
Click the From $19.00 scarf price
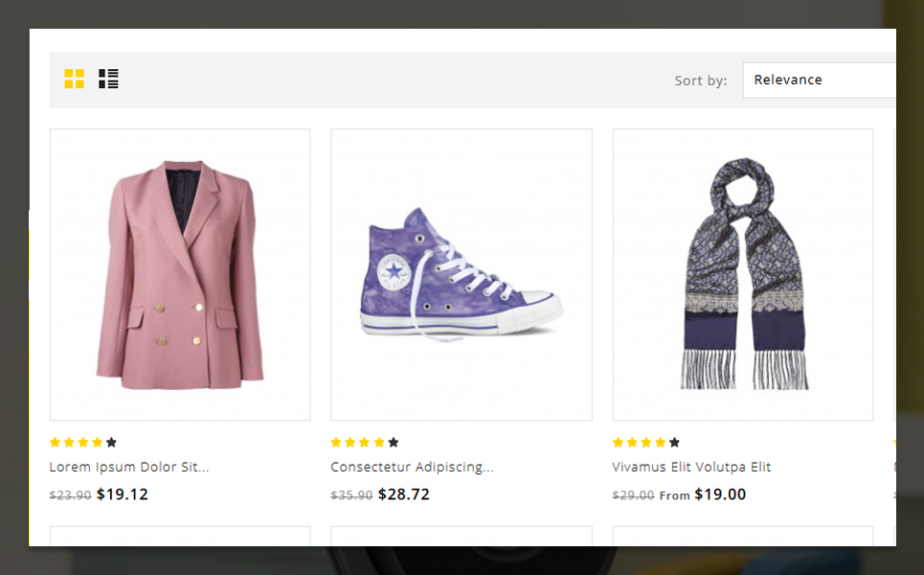point(703,494)
